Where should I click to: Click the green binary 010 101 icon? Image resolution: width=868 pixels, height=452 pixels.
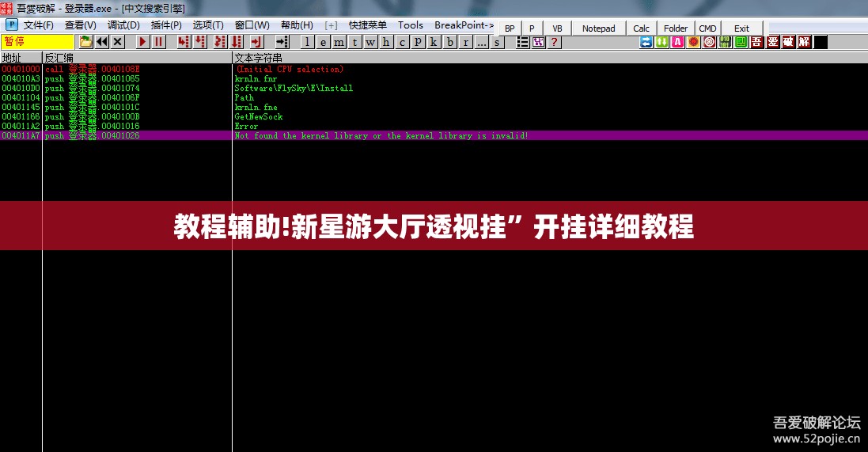(725, 42)
